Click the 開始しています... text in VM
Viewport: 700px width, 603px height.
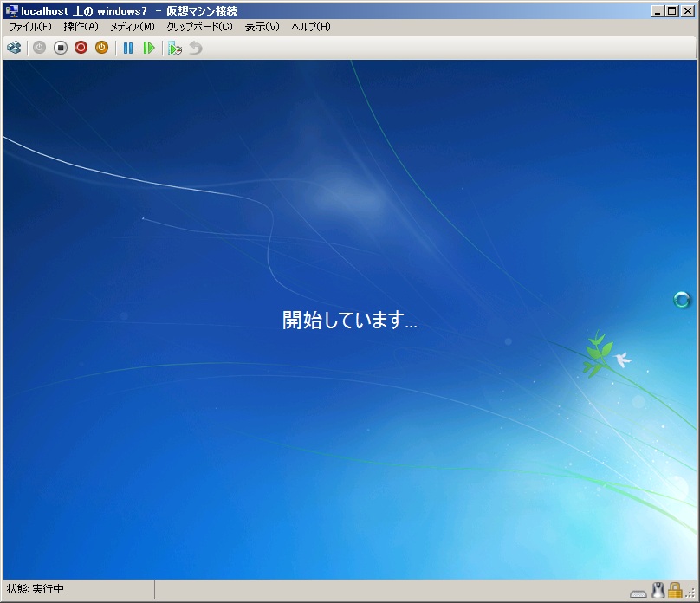click(349, 320)
